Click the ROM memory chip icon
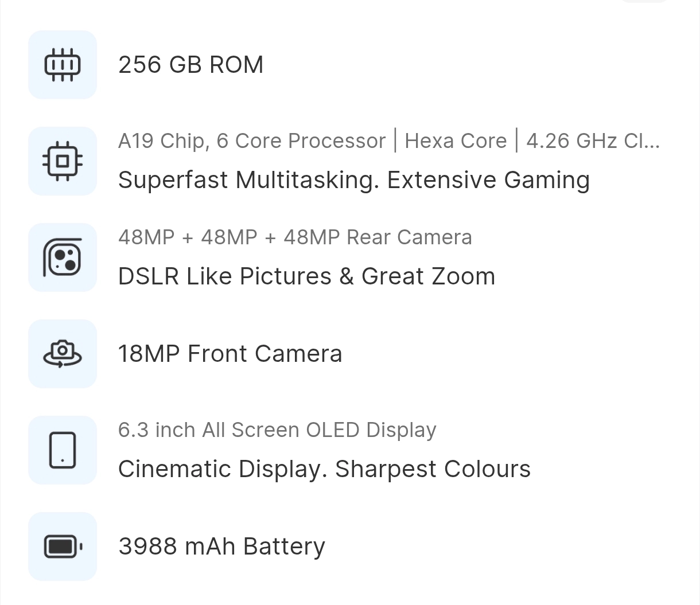Image resolution: width=700 pixels, height=605 pixels. [x=63, y=65]
